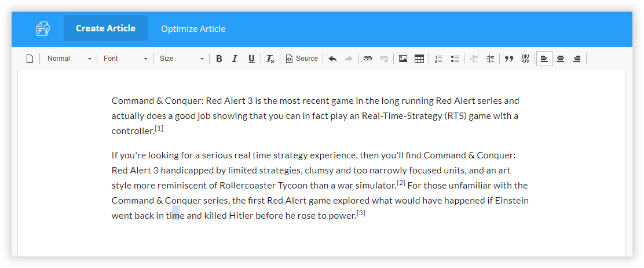This screenshot has width=644, height=268.
Task: Open the Normal paragraph format dropdown
Action: [x=68, y=59]
